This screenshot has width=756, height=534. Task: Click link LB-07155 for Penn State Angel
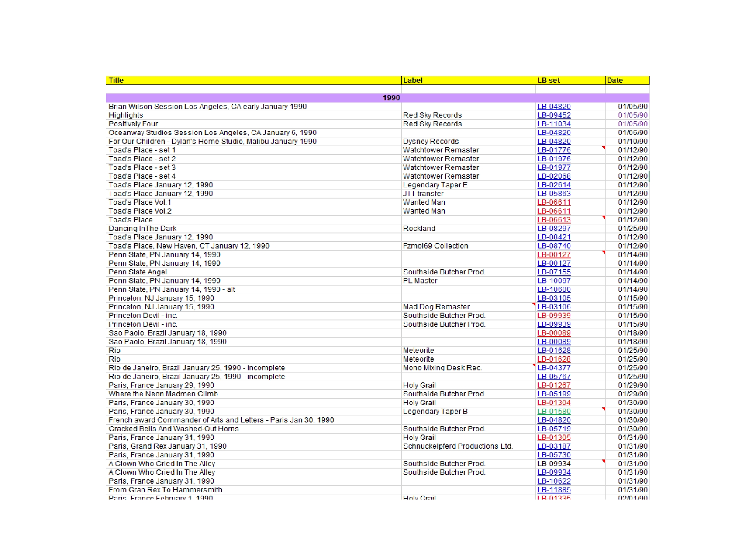[554, 272]
